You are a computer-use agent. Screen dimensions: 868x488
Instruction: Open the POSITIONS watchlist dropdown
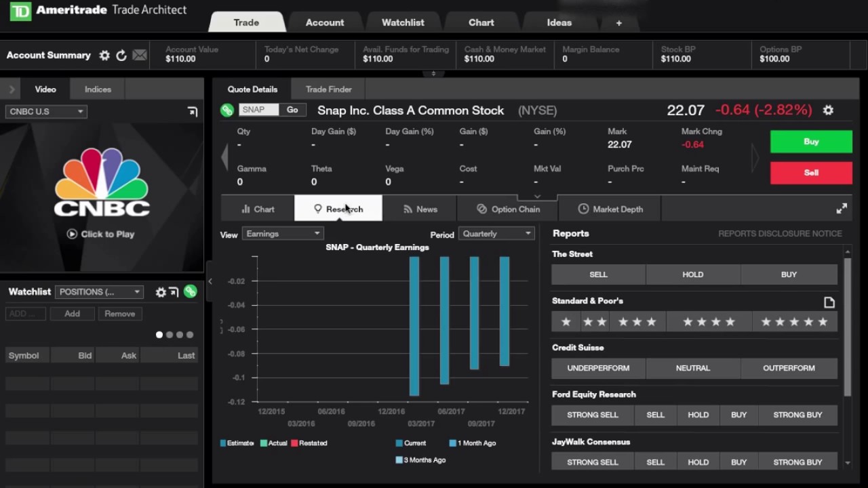[x=99, y=292]
